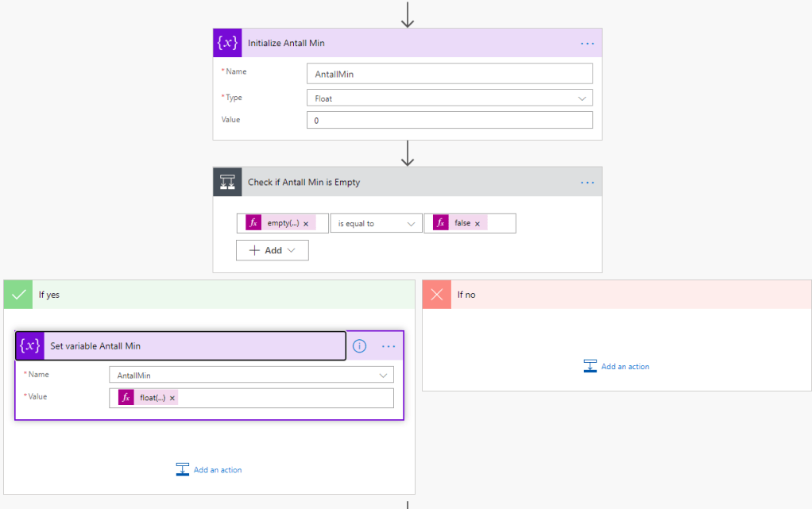Open the Name dropdown showing AntallMin
812x509 pixels.
click(x=251, y=375)
